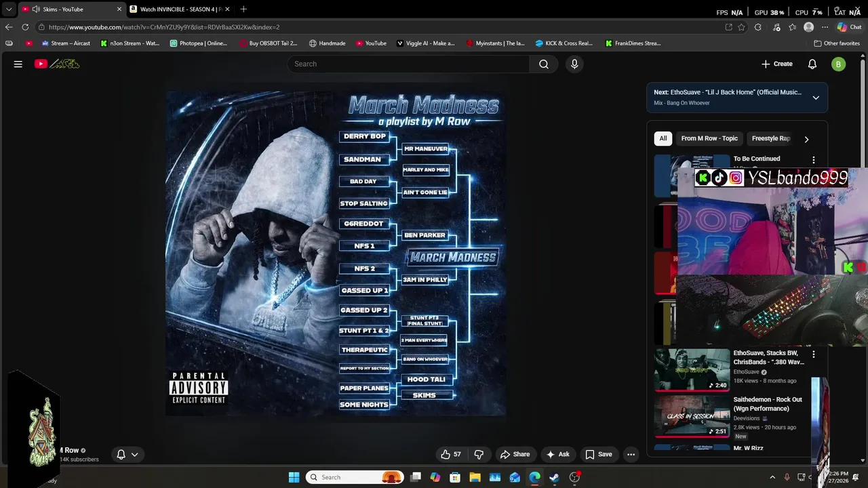Click the EthoSuave channel name
The width and height of the screenshot is (868, 488).
point(746,372)
